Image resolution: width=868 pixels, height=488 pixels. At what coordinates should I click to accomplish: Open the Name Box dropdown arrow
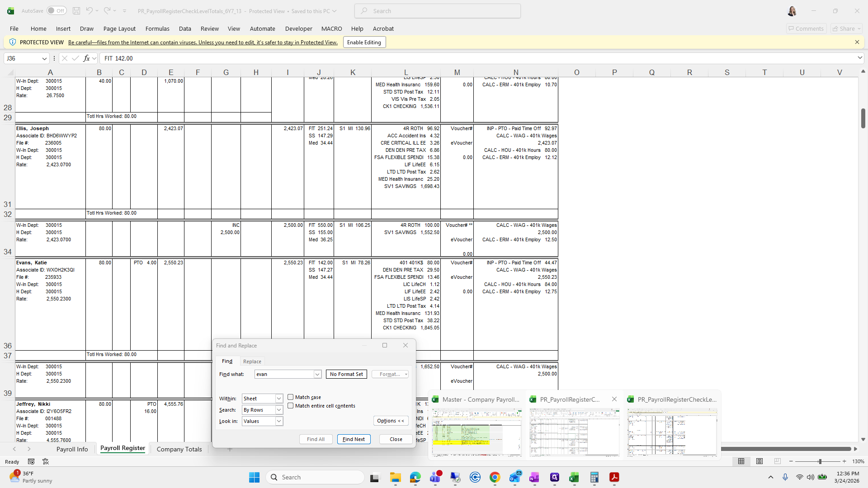coord(44,58)
